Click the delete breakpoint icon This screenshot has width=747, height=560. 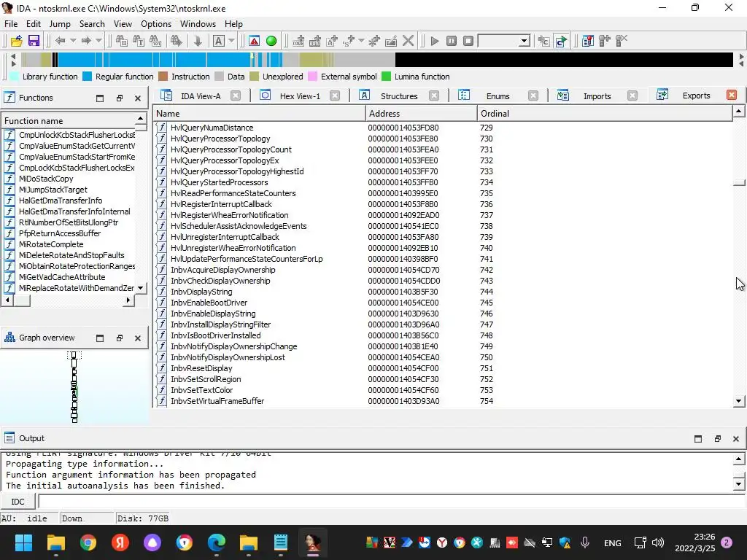tap(622, 41)
